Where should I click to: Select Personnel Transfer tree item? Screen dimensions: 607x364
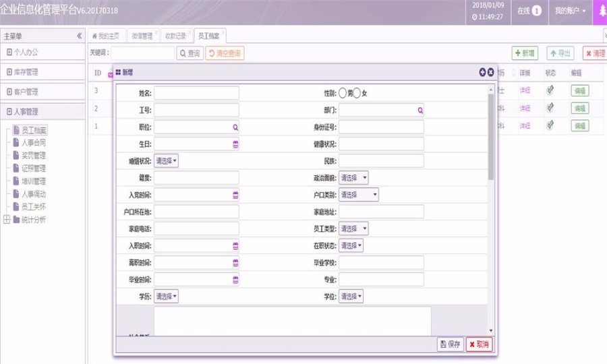[x=30, y=194]
